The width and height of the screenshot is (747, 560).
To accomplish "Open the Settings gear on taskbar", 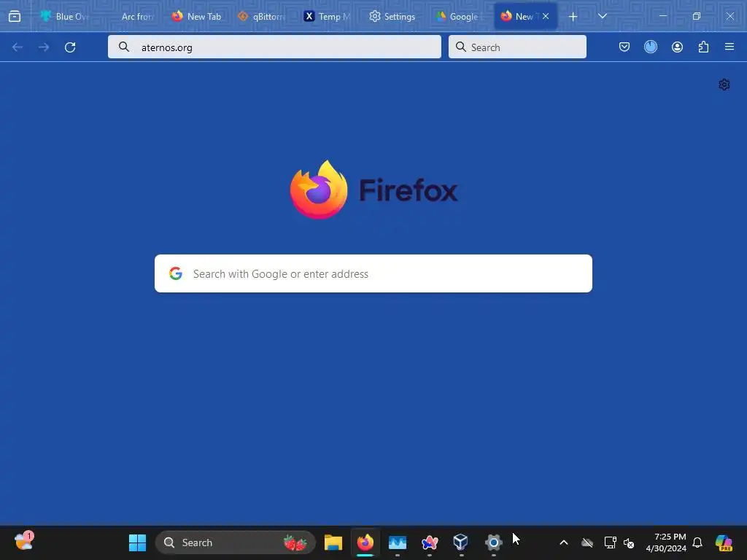I will pos(494,542).
